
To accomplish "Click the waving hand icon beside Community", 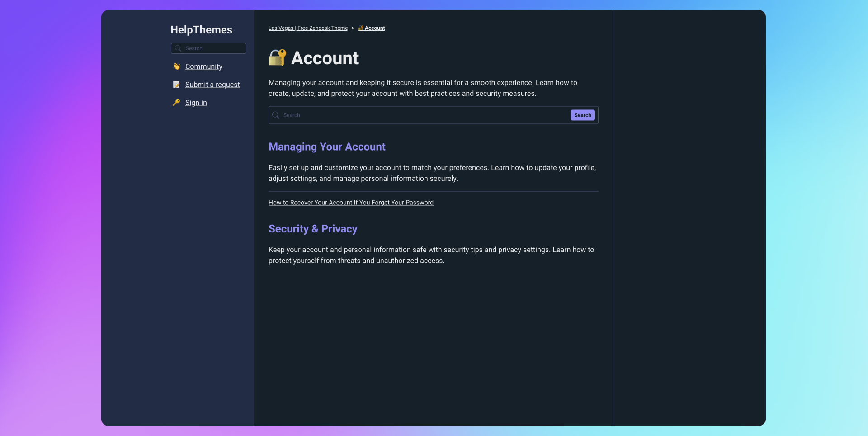I will pyautogui.click(x=176, y=66).
